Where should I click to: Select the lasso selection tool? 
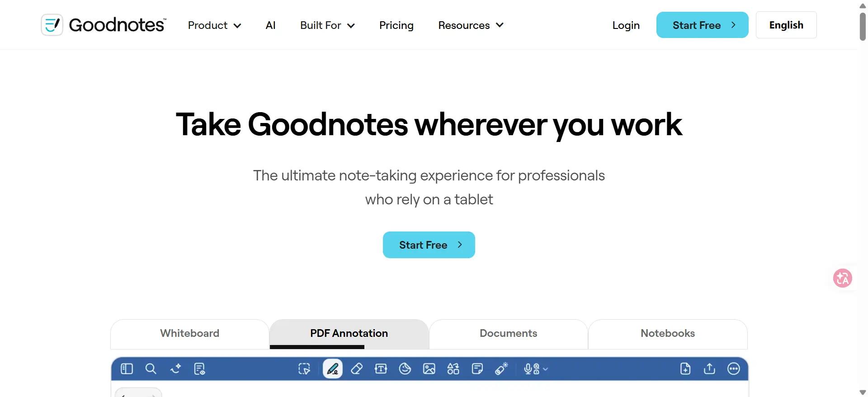pos(304,369)
